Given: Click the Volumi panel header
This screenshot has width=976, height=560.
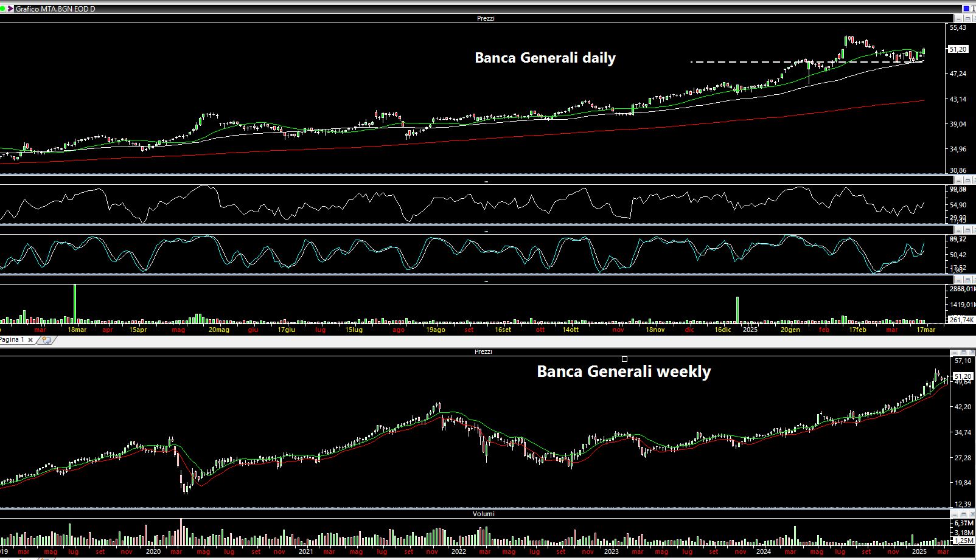Looking at the screenshot, I should coord(484,514).
